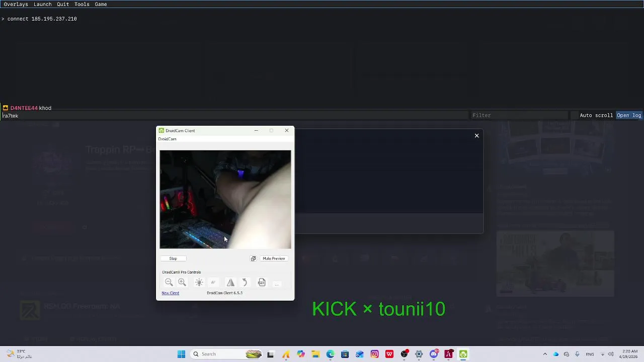644x362 pixels.
Task: Save a JPG snapshot icon
Action: [262, 283]
